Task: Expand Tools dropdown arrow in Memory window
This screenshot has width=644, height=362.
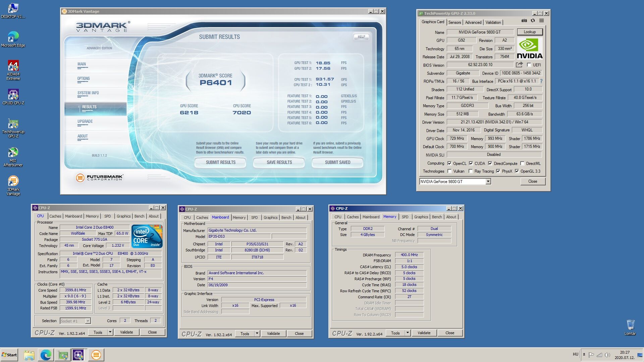Action: (408, 333)
